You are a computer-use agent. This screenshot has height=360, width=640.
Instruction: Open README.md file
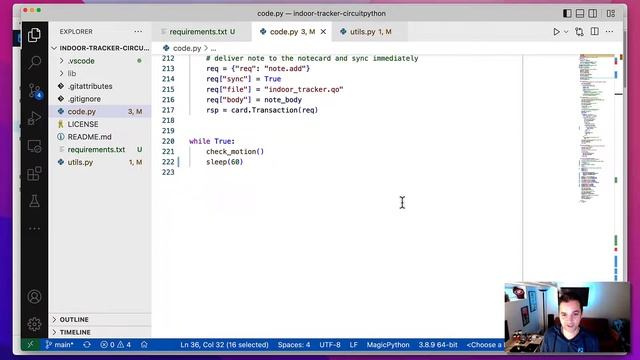coord(100,137)
